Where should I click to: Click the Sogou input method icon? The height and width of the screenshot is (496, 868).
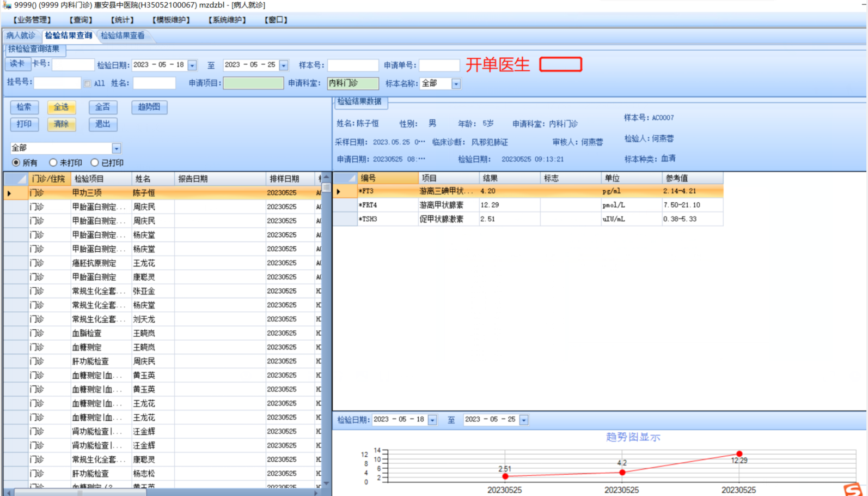pyautogui.click(x=853, y=489)
